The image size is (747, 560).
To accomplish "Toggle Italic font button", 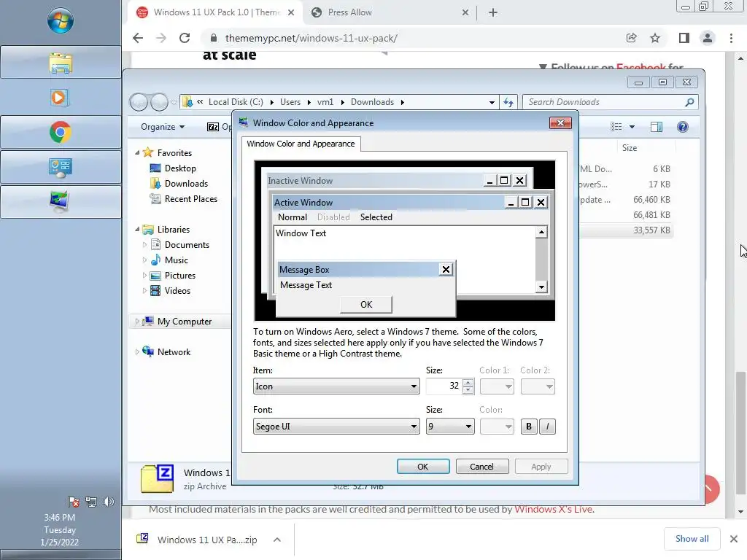I will click(547, 427).
